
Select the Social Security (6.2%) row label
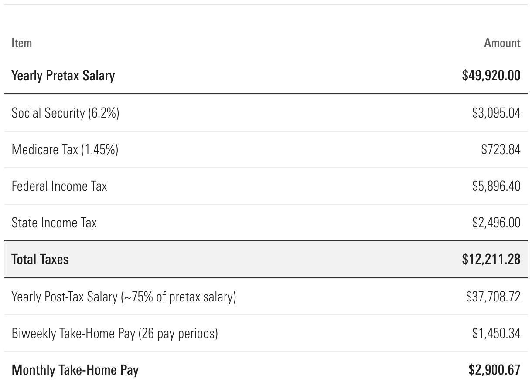coord(65,113)
